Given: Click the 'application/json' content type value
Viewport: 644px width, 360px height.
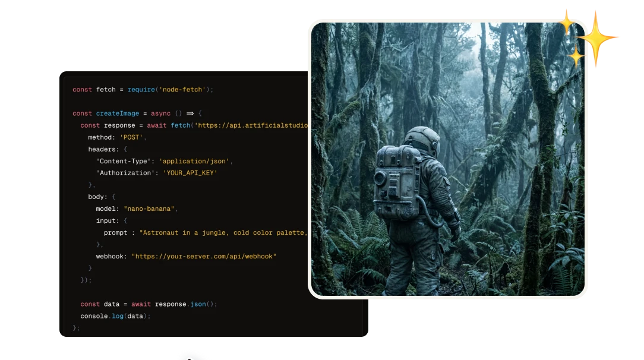Looking at the screenshot, I should pyautogui.click(x=195, y=161).
